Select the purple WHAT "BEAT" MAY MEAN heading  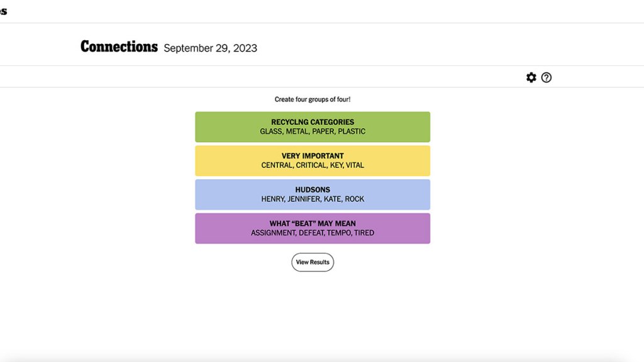pos(313,224)
